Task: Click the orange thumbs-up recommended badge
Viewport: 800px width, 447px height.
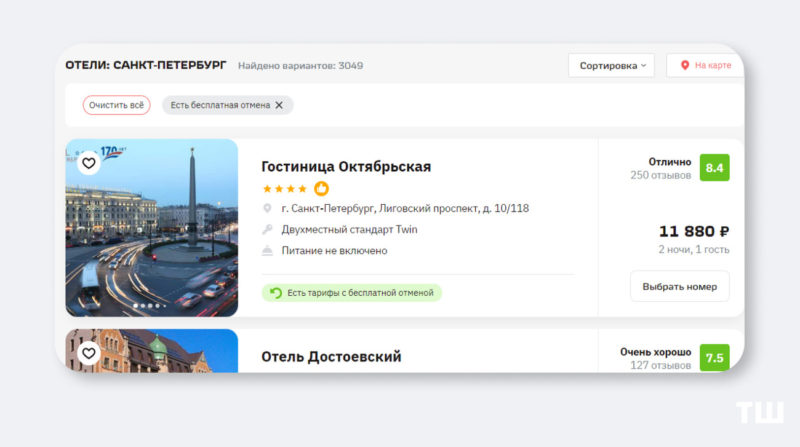Action: (x=321, y=189)
